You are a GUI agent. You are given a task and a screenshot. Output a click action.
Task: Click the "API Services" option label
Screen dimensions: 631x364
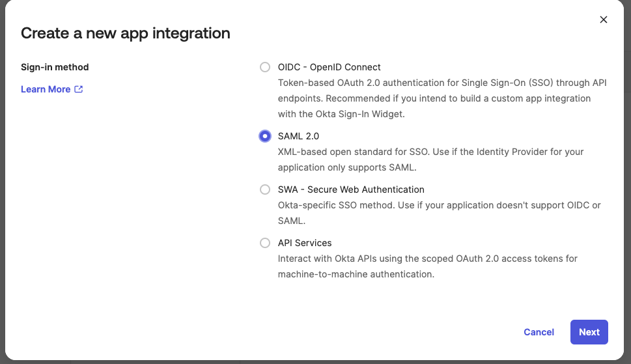click(305, 243)
